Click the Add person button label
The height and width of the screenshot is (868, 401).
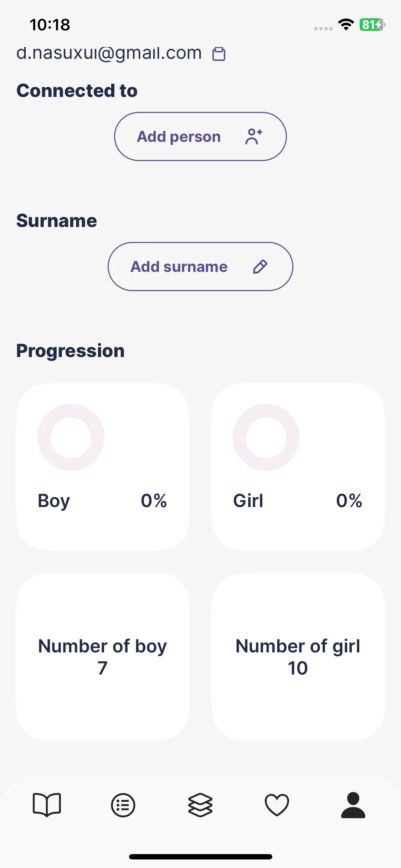179,137
